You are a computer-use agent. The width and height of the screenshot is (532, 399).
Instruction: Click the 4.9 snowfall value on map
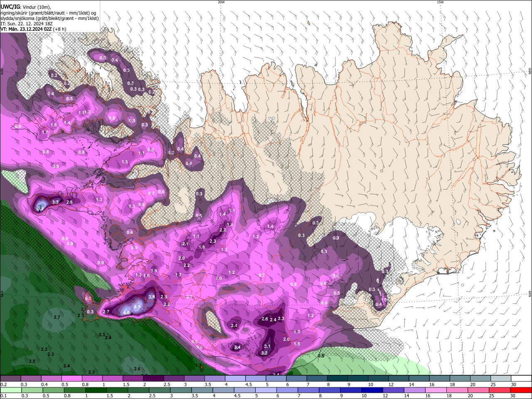coord(138,307)
